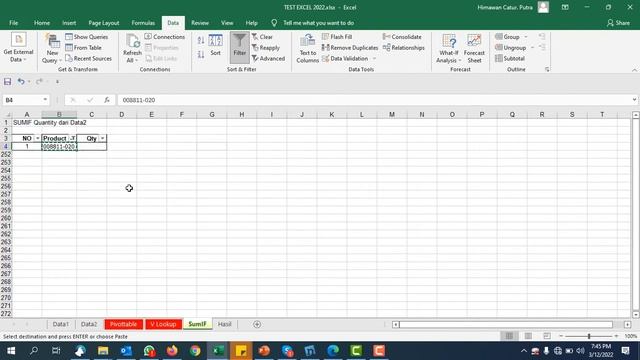Open Name Box dropdown
Screen dimensions: 640x360
[45, 100]
